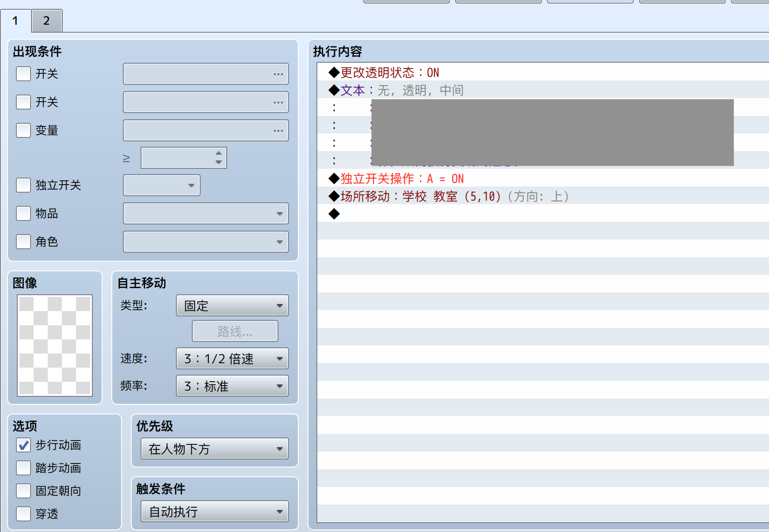Viewport: 769px width, 532px height.
Task: Switch to event page tab 2
Action: click(x=46, y=21)
